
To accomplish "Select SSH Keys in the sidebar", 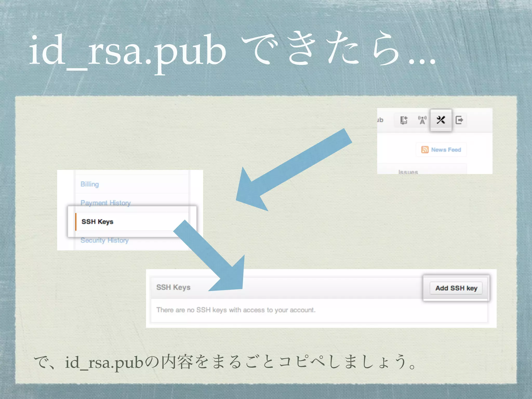I will (x=132, y=222).
